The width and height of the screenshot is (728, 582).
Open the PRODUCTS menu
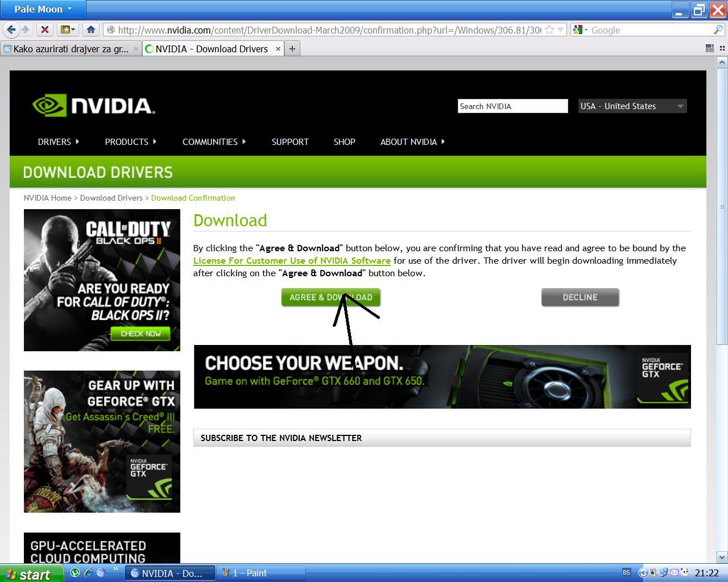click(x=131, y=142)
